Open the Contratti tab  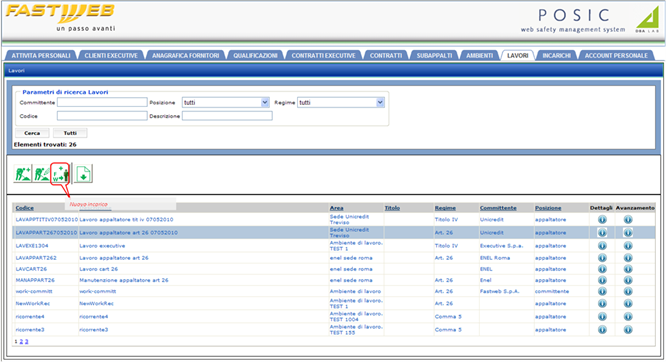click(386, 56)
